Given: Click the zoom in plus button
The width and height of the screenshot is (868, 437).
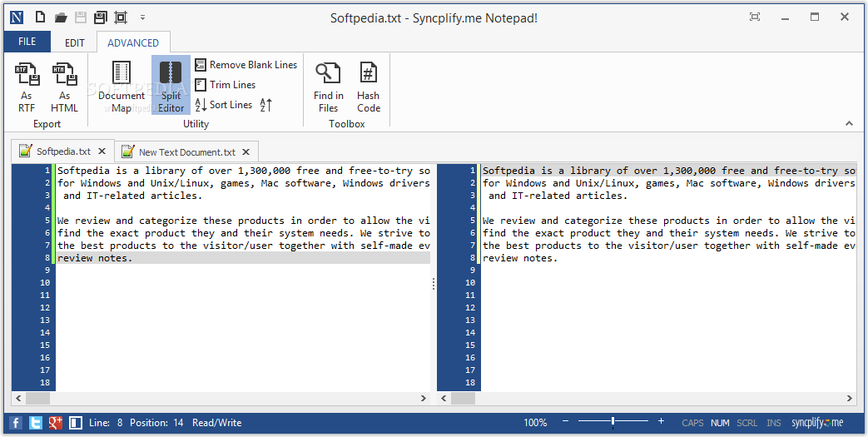Looking at the screenshot, I should (661, 421).
